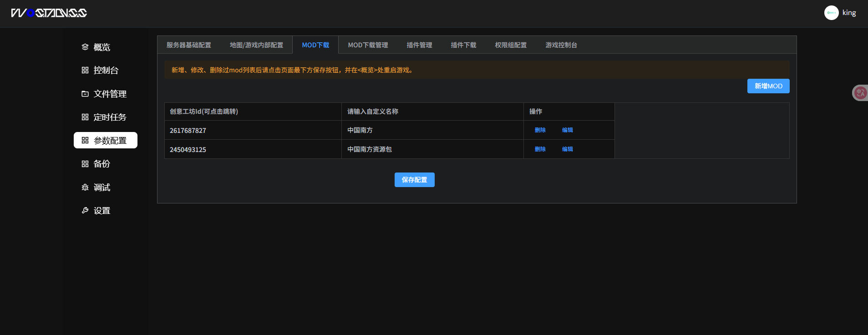The width and height of the screenshot is (868, 335).
Task: Click the 设置 wrench icon
Action: (x=85, y=210)
